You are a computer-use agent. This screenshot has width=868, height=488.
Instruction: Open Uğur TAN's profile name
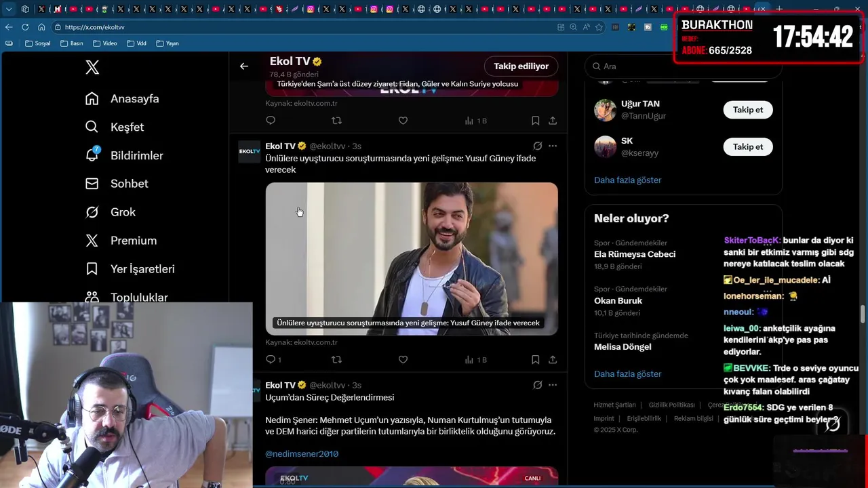pyautogui.click(x=640, y=104)
